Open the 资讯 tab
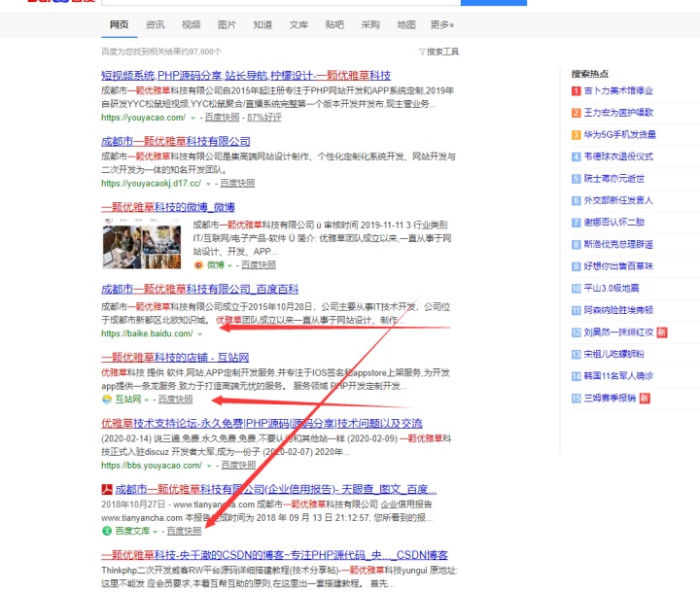Image resolution: width=700 pixels, height=592 pixels. [155, 25]
